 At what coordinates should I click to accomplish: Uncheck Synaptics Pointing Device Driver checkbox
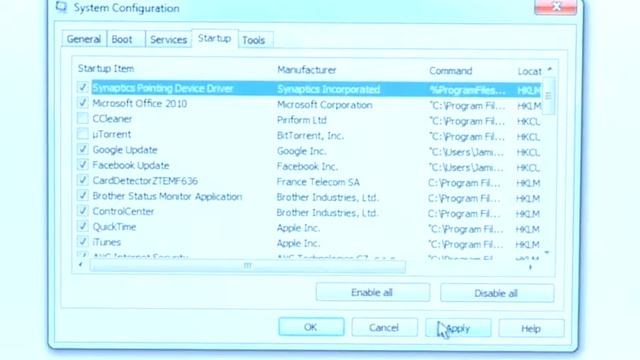pos(82,87)
